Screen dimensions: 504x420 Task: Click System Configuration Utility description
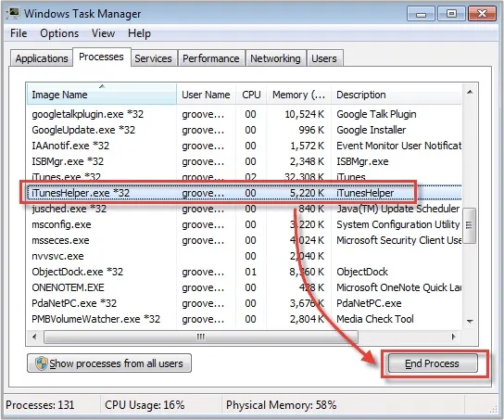pyautogui.click(x=398, y=224)
